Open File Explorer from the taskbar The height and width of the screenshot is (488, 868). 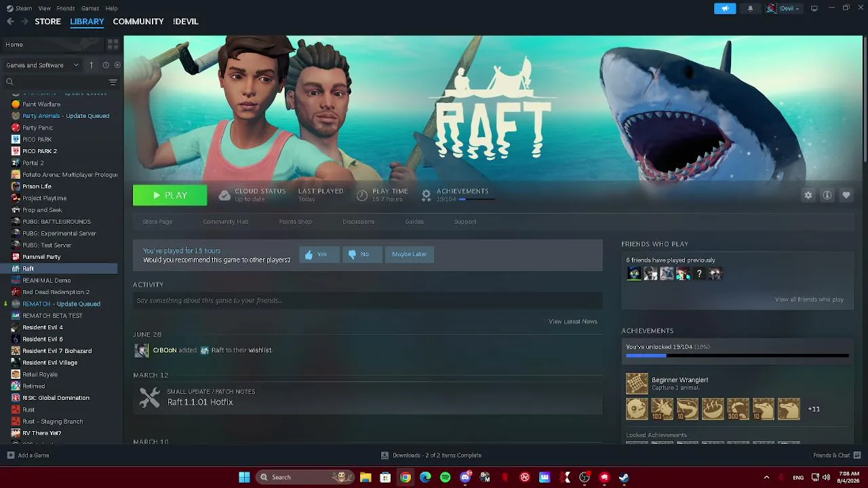pos(366,477)
